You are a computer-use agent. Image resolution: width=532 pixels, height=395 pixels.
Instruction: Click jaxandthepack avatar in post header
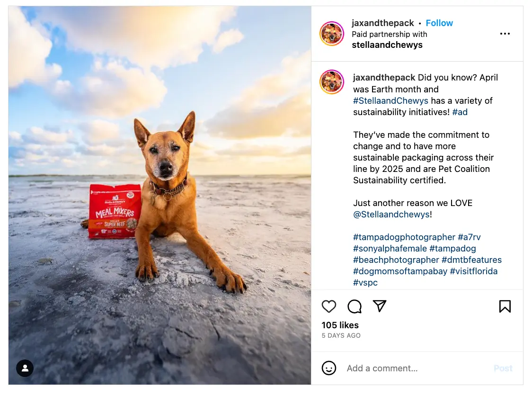point(332,33)
